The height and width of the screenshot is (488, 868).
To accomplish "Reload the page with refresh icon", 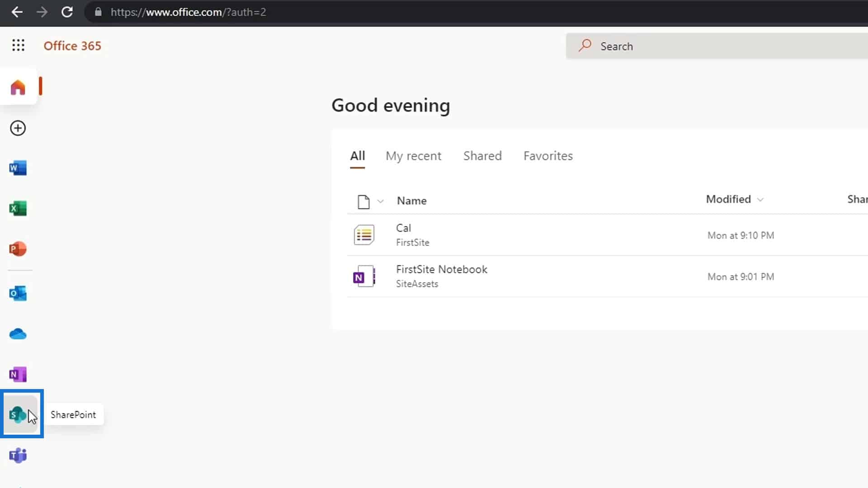I will point(67,12).
